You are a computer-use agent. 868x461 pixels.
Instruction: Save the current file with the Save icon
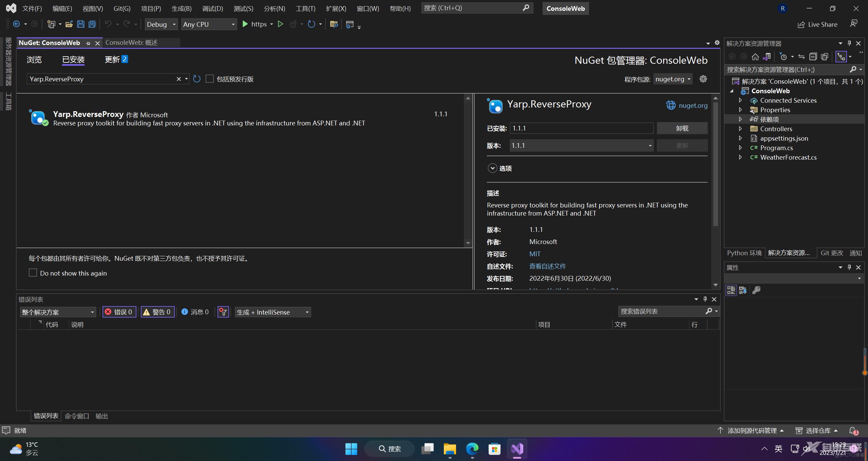[x=81, y=24]
